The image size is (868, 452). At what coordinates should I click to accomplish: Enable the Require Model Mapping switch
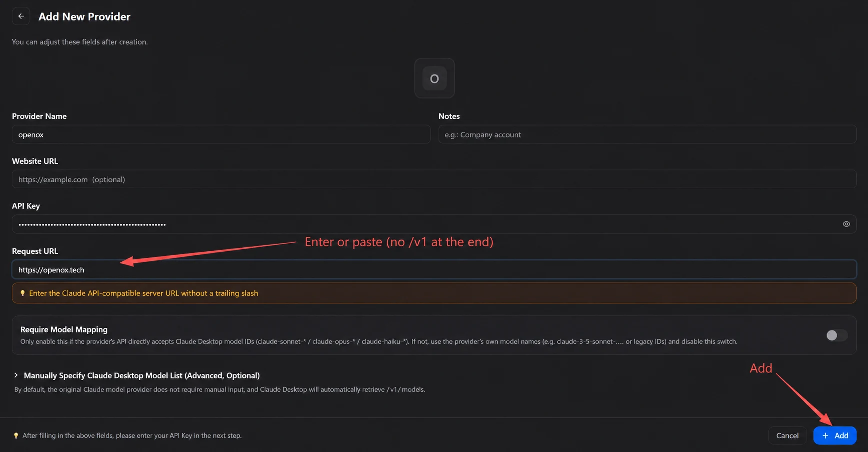tap(836, 335)
